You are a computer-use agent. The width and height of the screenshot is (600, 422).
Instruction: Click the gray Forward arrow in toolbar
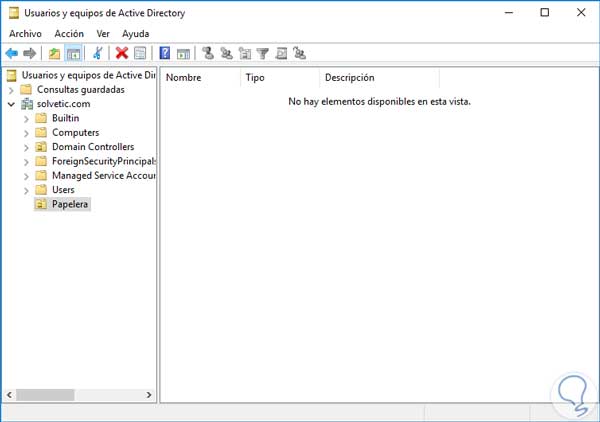click(29, 53)
